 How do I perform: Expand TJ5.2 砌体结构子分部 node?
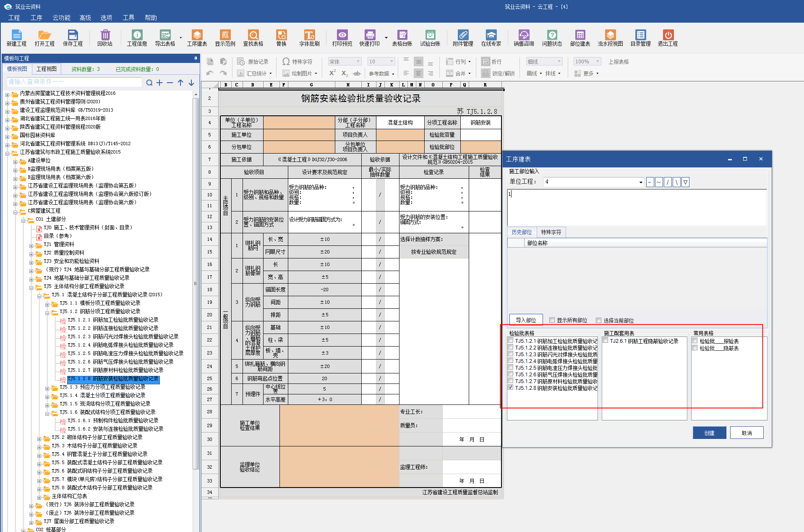pos(39,438)
